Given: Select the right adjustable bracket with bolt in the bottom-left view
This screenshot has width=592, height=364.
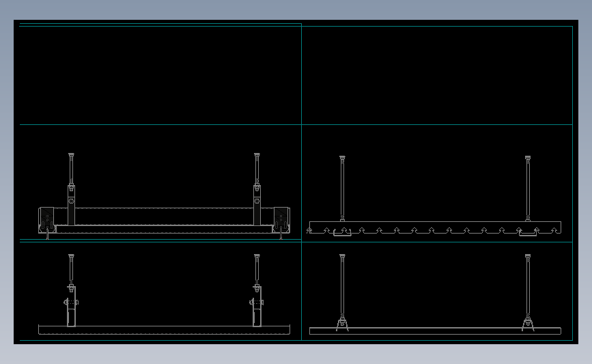Looking at the screenshot, I should (x=257, y=306).
